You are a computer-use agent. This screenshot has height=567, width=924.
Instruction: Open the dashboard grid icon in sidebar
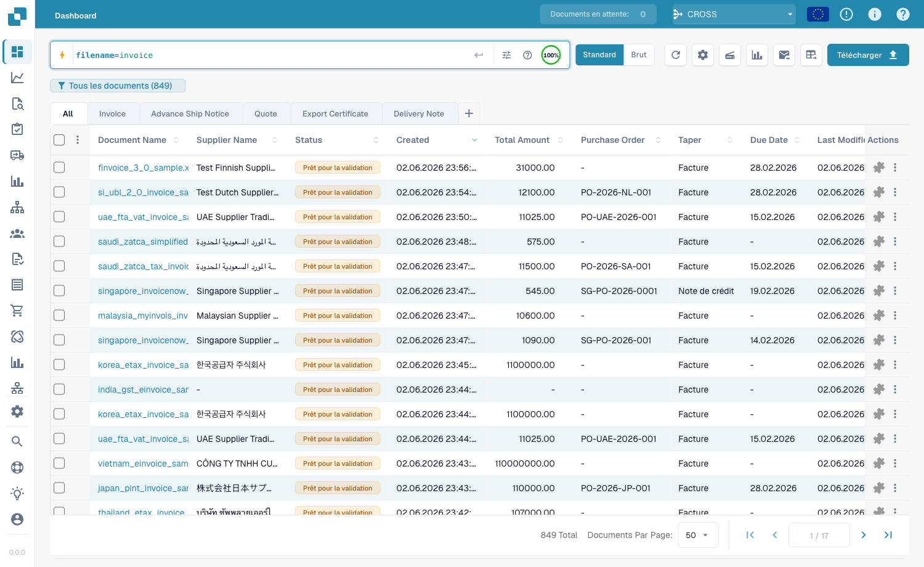coord(17,52)
